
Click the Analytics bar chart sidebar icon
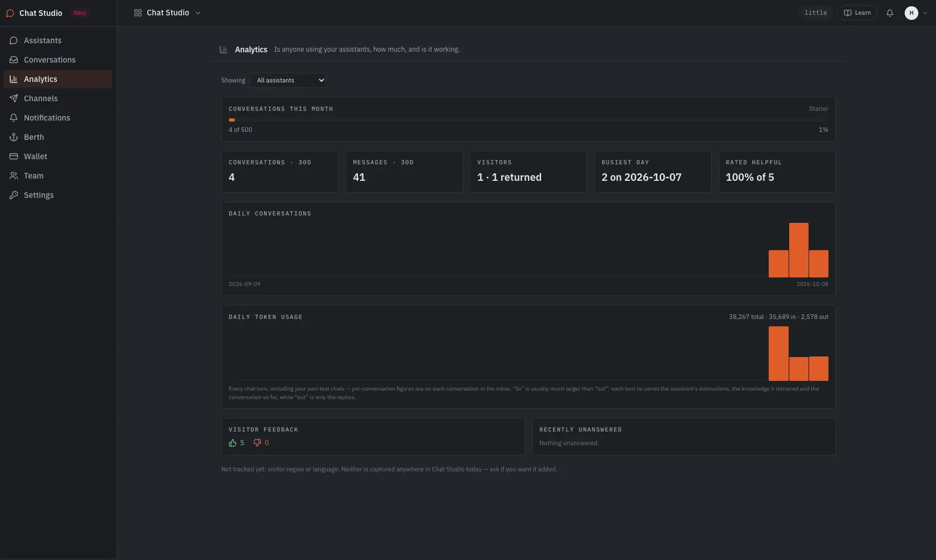point(14,79)
